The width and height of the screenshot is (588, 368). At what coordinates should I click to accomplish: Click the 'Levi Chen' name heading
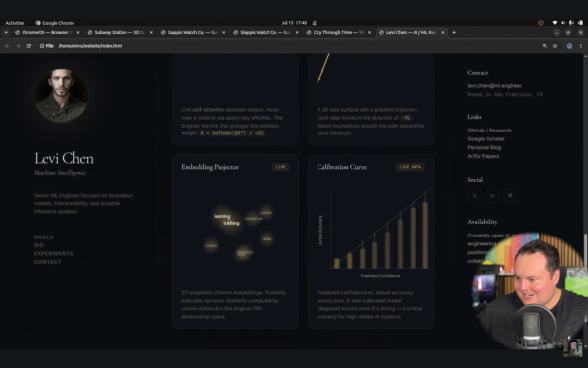tap(64, 158)
